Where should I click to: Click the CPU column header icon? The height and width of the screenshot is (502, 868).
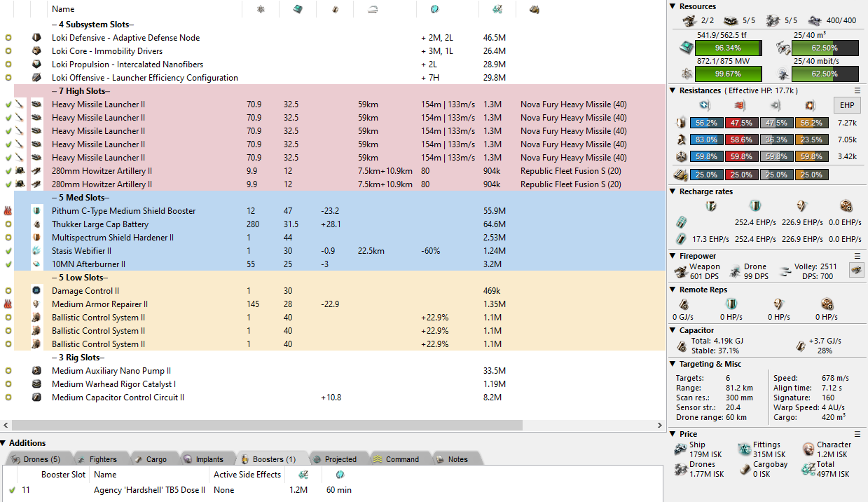[298, 9]
